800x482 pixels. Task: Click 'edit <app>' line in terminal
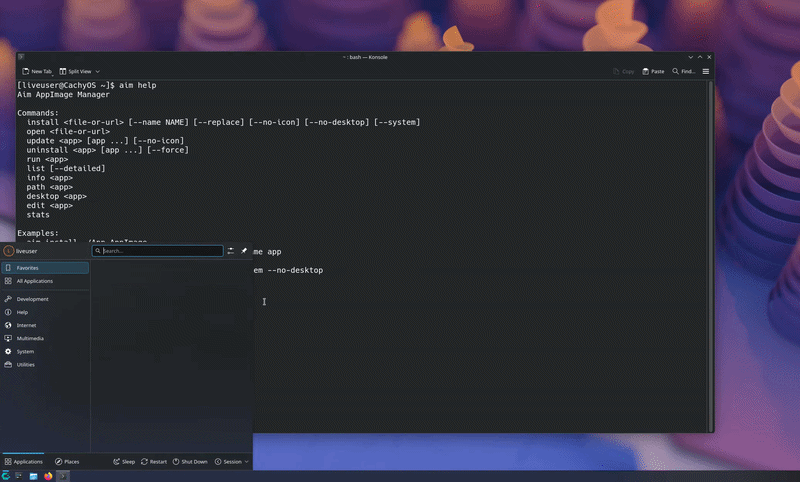(x=49, y=206)
